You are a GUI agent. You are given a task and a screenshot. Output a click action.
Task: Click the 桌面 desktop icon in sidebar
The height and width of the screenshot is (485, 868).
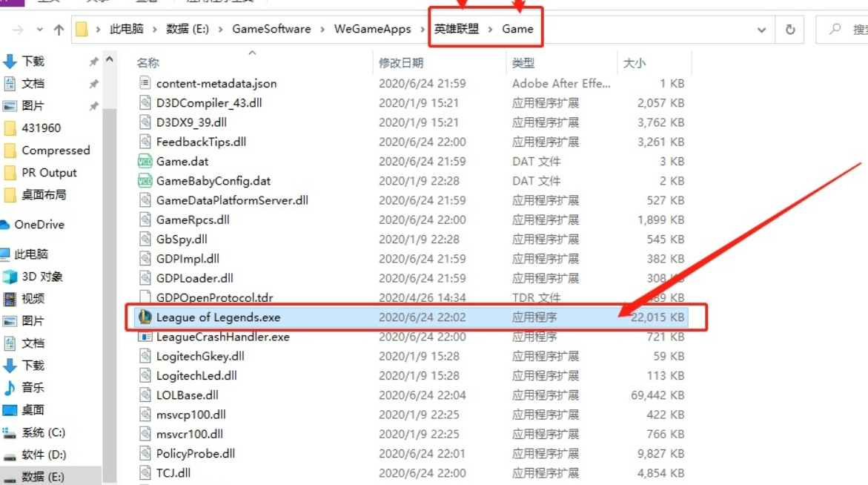point(10,409)
